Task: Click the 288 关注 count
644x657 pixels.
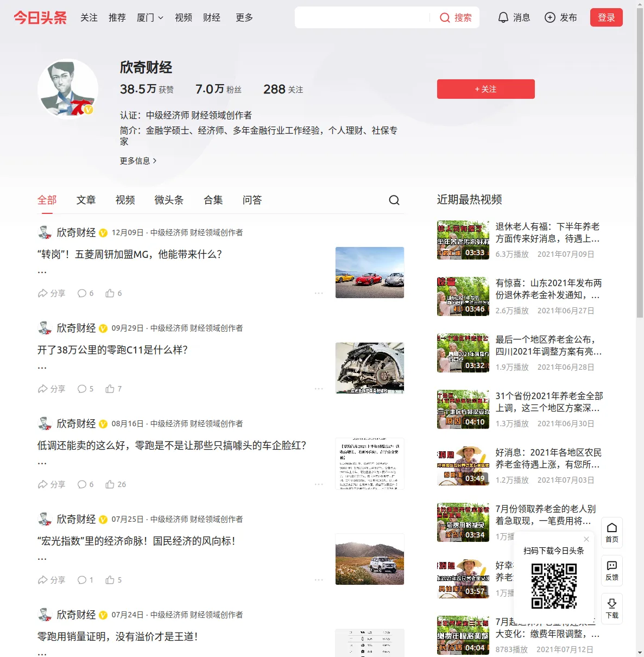Action: click(x=283, y=89)
